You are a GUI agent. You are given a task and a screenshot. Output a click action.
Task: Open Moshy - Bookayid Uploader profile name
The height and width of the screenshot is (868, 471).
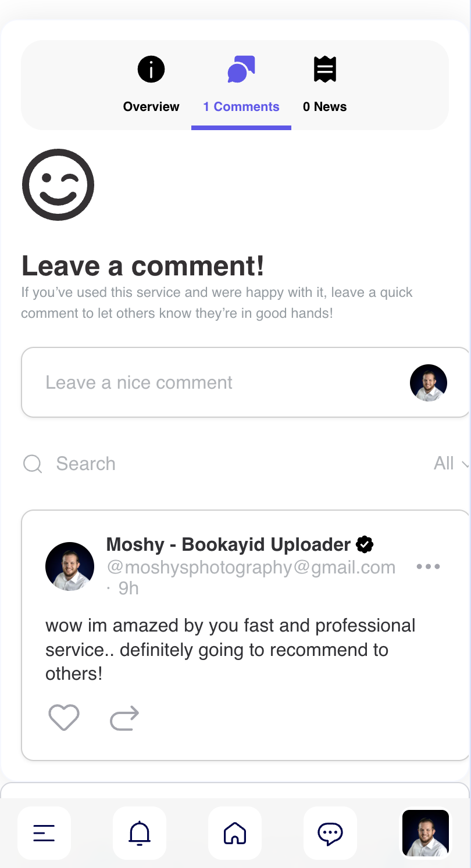point(229,544)
